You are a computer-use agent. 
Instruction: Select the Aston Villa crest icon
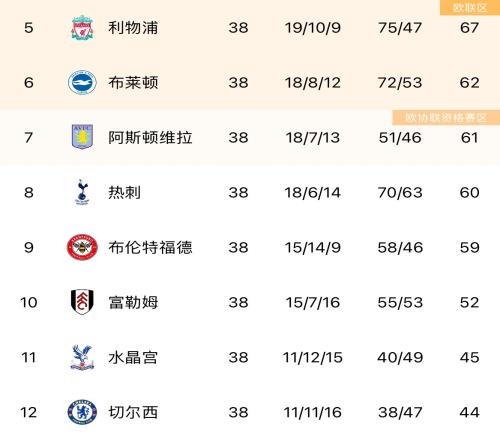click(82, 137)
